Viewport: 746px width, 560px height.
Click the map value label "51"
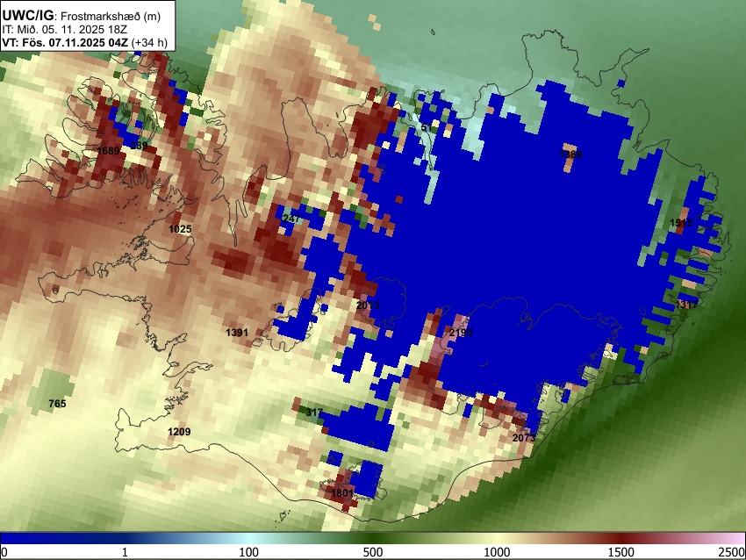click(x=427, y=127)
